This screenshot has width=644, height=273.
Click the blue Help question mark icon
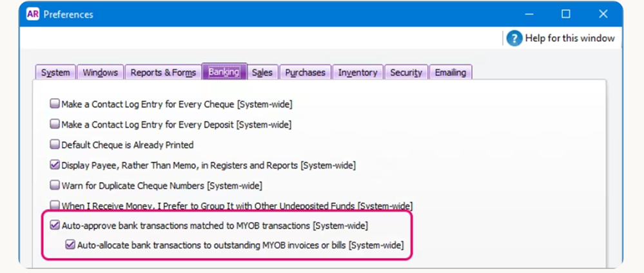514,38
